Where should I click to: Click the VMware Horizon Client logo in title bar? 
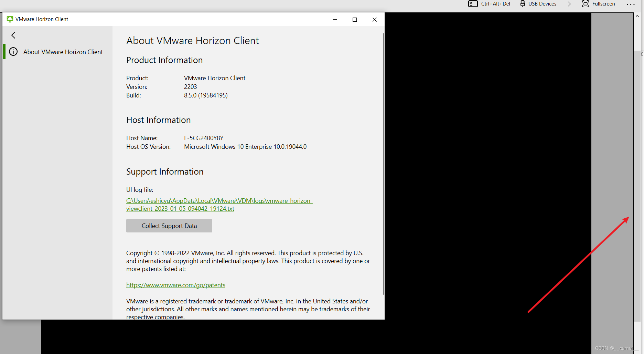[10, 19]
